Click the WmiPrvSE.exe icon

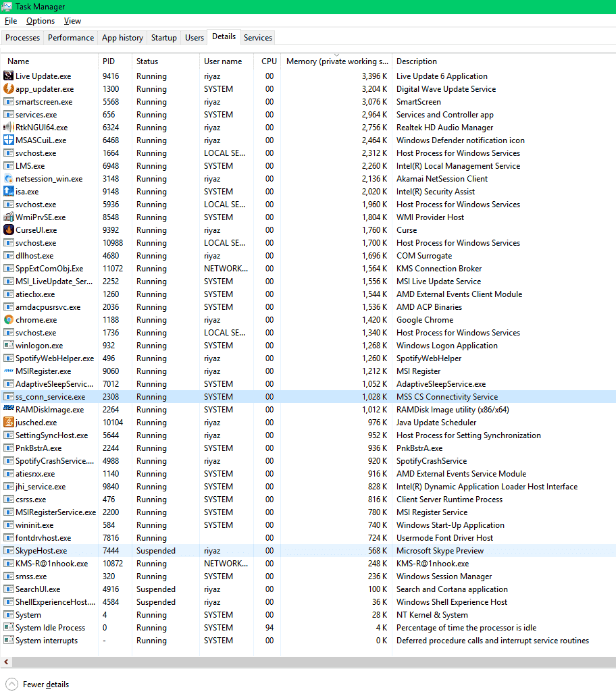tap(9, 217)
